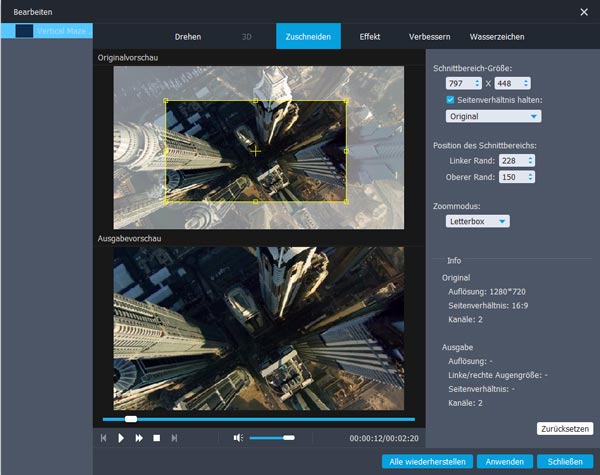Screen dimensions: 600x475
Task: Expand the Zoommodus Letterbox dropdown
Action: coord(478,221)
